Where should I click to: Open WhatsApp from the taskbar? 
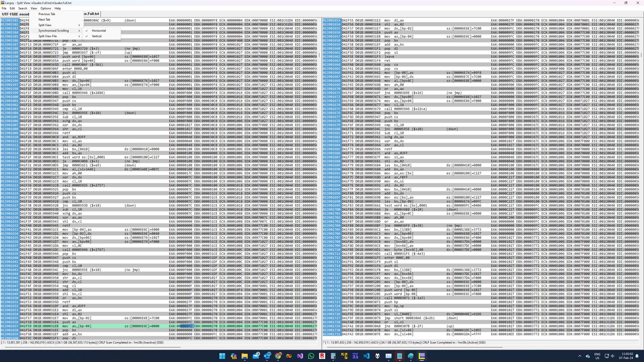tap(311, 356)
